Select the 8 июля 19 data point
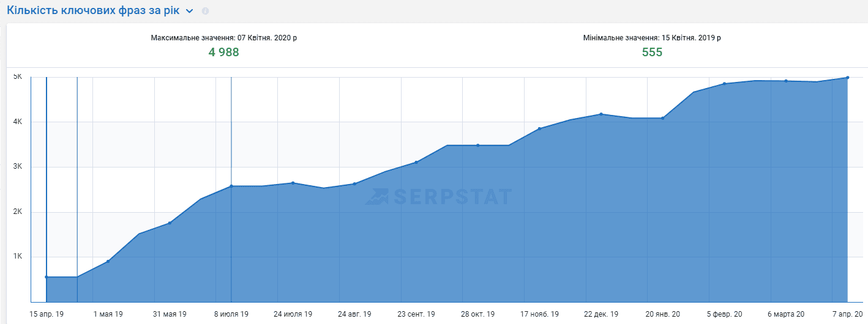 tap(231, 186)
